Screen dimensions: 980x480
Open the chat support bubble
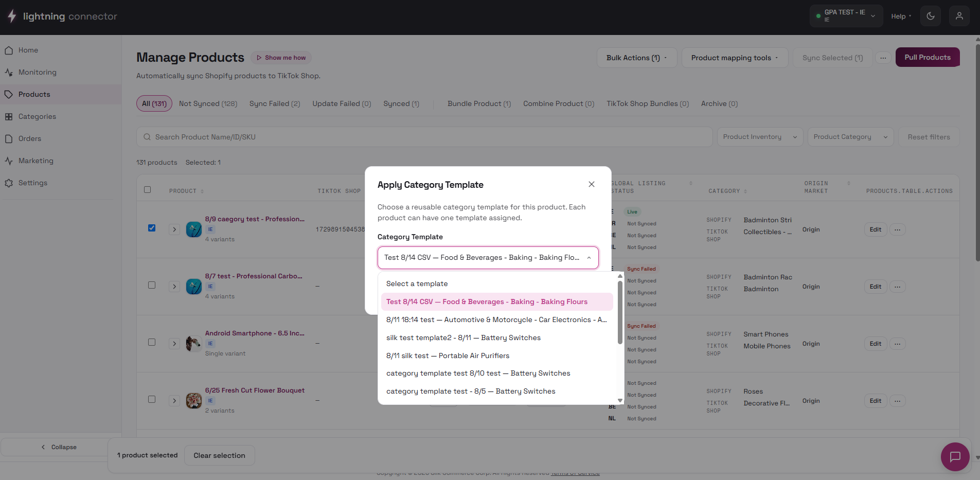pos(955,456)
